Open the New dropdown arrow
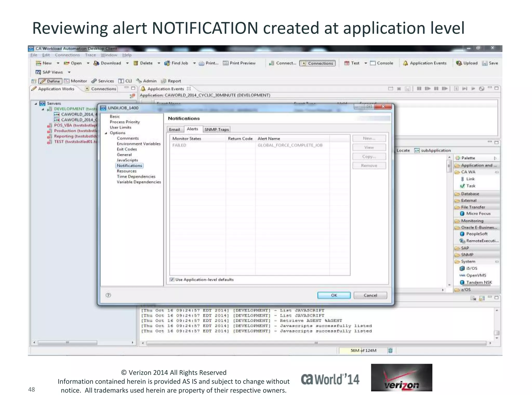 [x=58, y=63]
